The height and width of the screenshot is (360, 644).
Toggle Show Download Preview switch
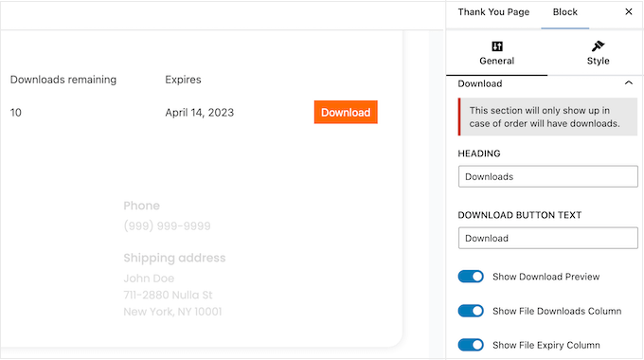pyautogui.click(x=471, y=277)
